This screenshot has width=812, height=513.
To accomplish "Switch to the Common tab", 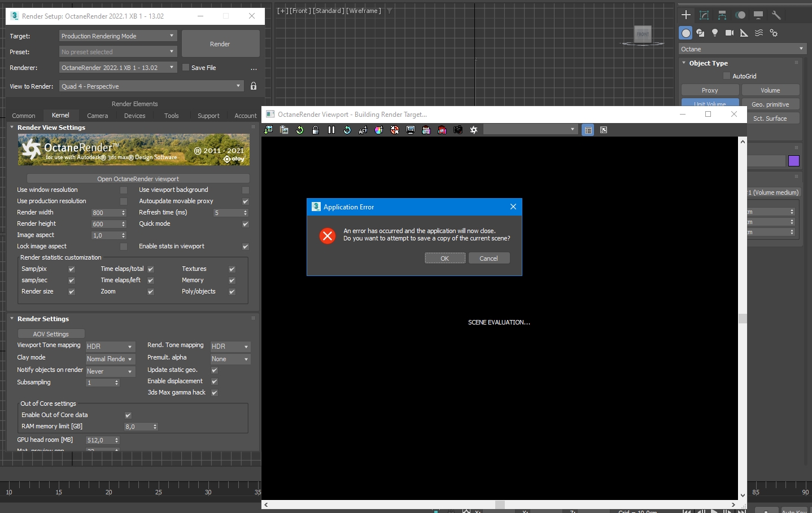I will (x=24, y=116).
